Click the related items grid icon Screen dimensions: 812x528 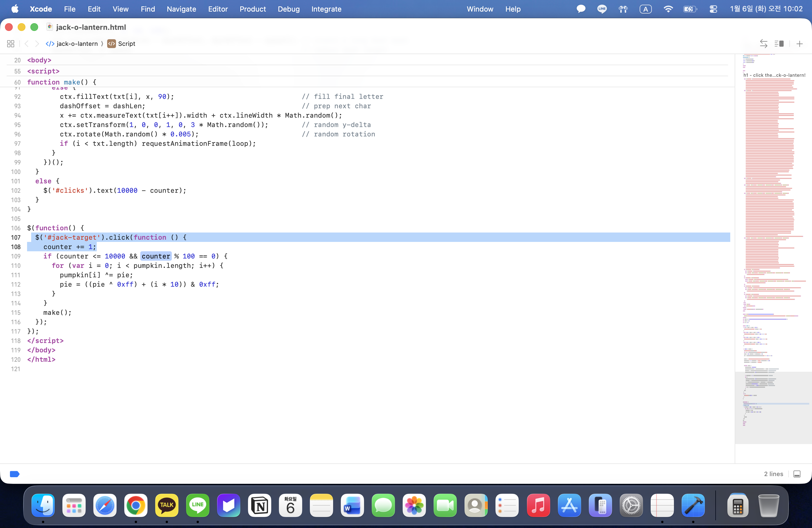10,44
